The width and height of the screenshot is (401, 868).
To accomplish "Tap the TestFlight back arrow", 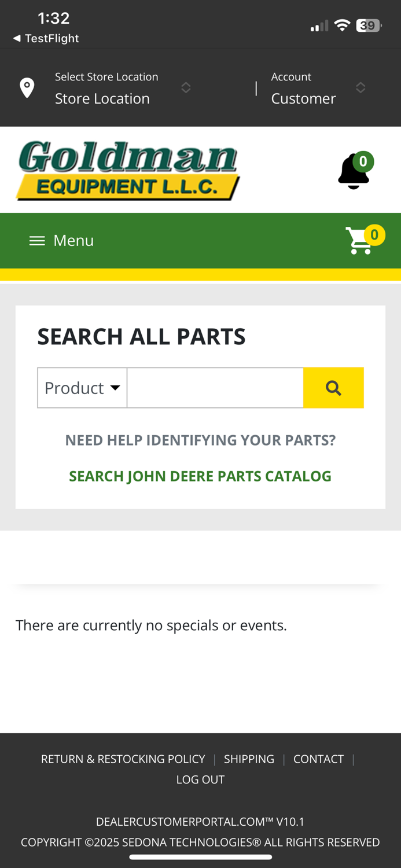I will tap(17, 38).
